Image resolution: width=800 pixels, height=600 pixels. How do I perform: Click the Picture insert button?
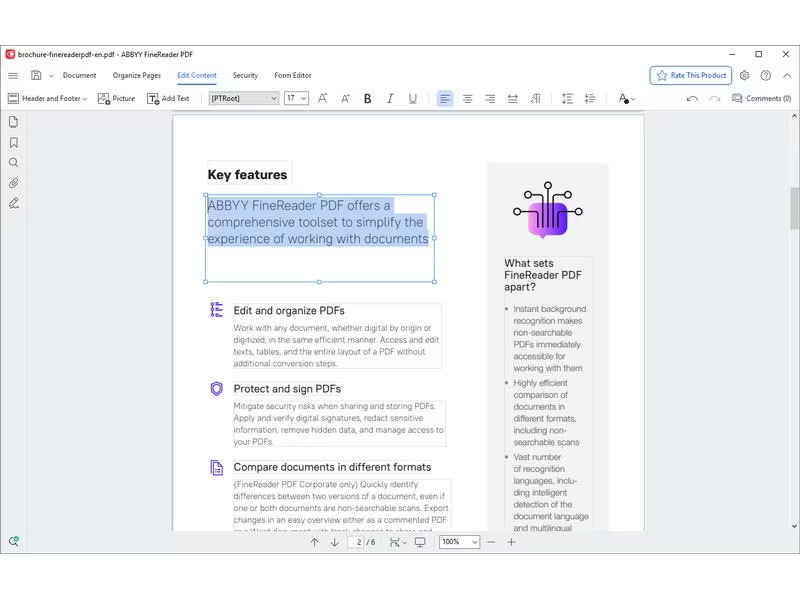[116, 98]
